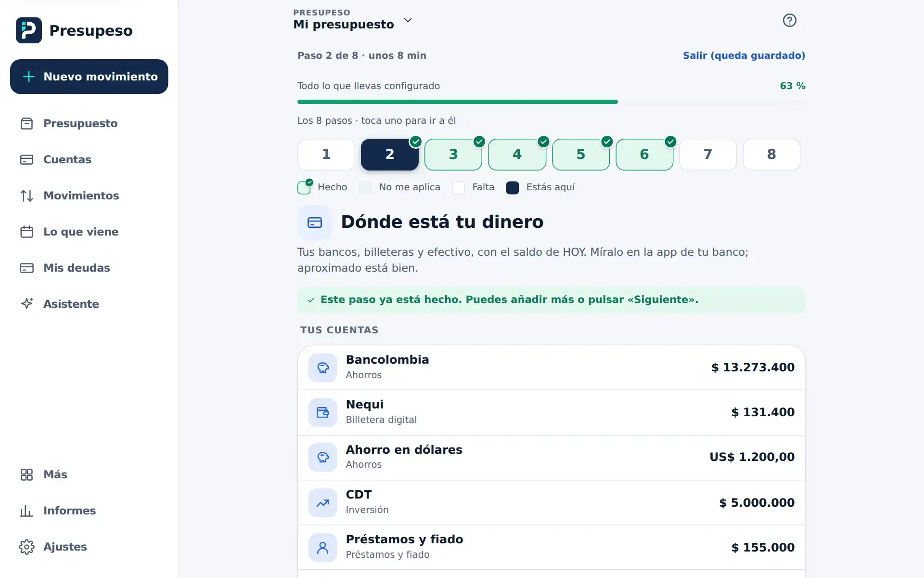
Task: Open the Presupuesto section
Action: pyautogui.click(x=89, y=123)
